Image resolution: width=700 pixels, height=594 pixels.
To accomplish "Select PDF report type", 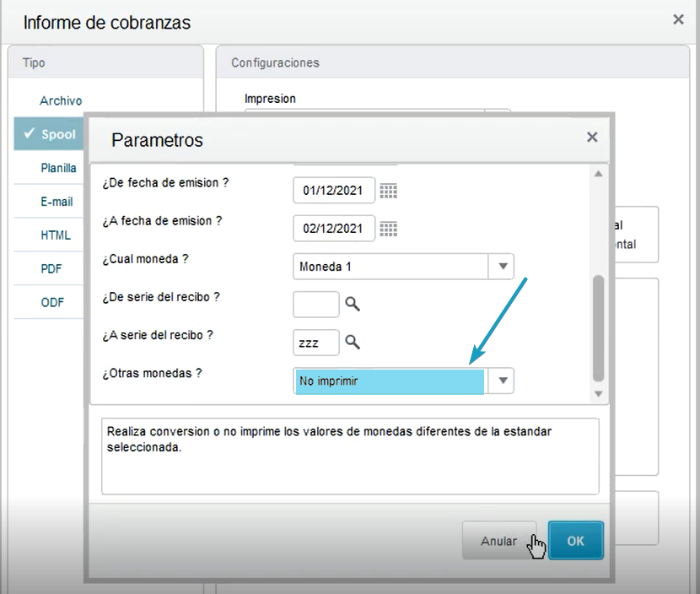I will click(51, 269).
